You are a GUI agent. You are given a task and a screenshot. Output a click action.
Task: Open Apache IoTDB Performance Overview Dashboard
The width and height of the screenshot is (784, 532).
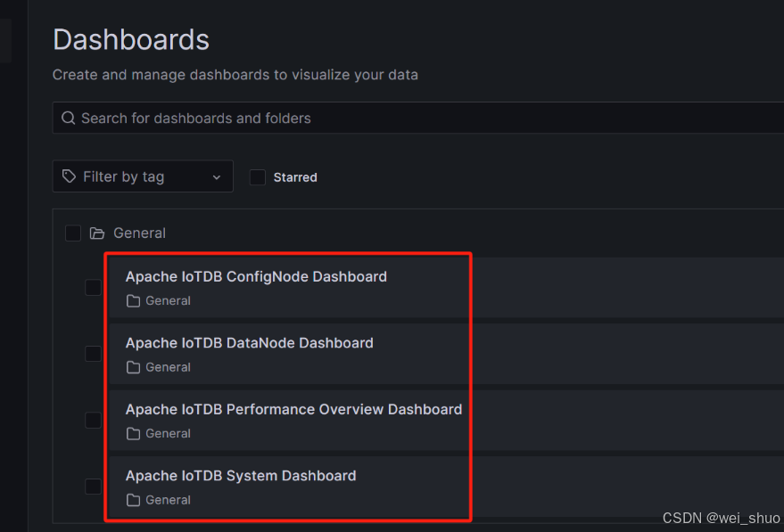click(293, 410)
